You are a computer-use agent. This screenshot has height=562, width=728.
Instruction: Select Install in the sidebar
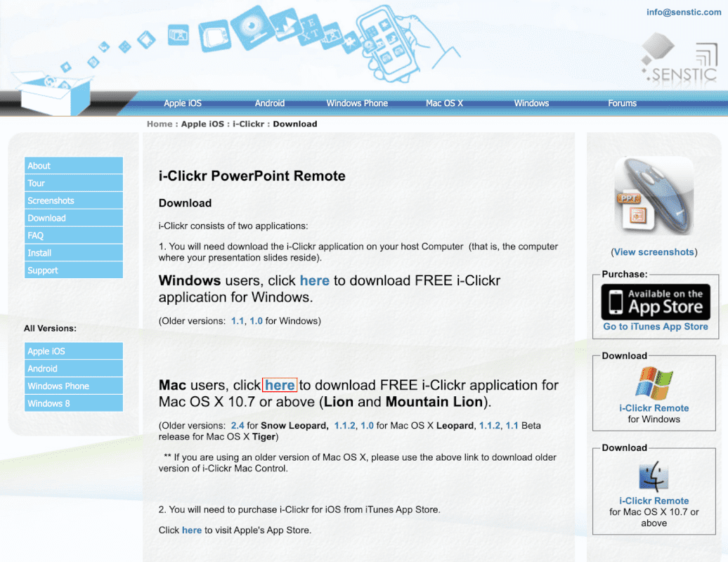pos(73,252)
